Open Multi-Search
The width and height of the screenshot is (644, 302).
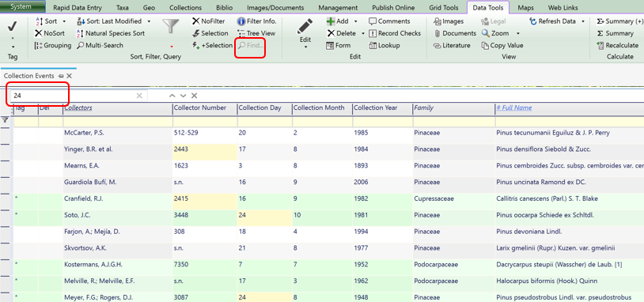(100, 46)
